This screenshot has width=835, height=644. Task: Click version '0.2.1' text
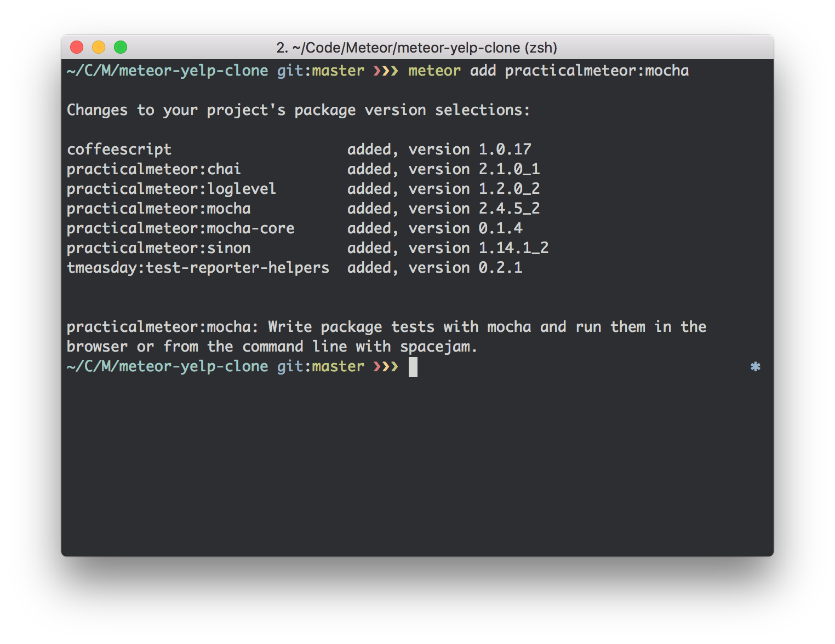click(x=501, y=268)
